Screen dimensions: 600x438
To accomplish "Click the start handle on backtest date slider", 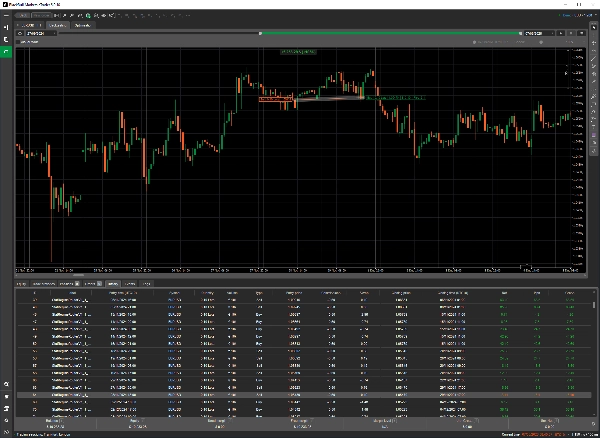I will coord(260,33).
